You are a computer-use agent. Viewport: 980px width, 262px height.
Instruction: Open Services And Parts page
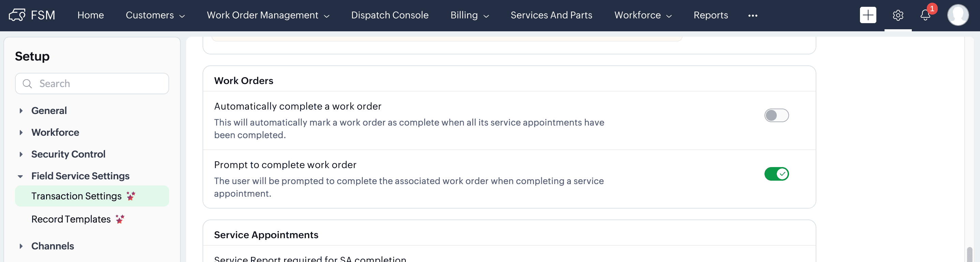551,15
